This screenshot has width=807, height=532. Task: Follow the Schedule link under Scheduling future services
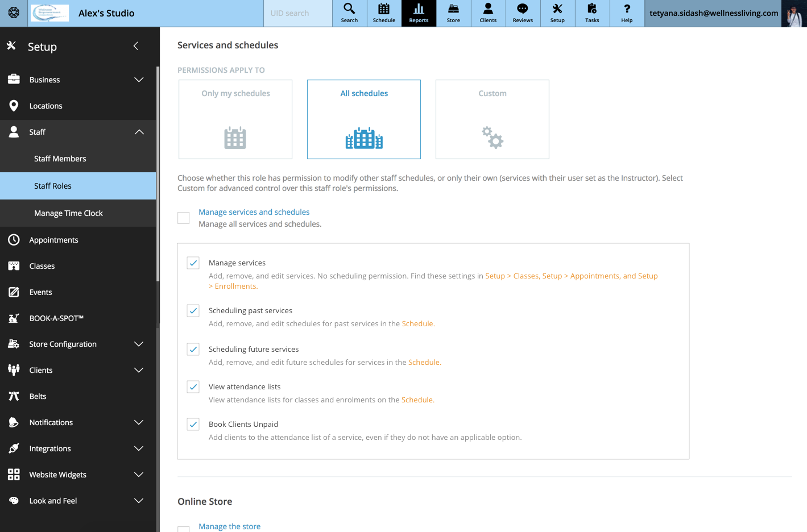(x=424, y=362)
